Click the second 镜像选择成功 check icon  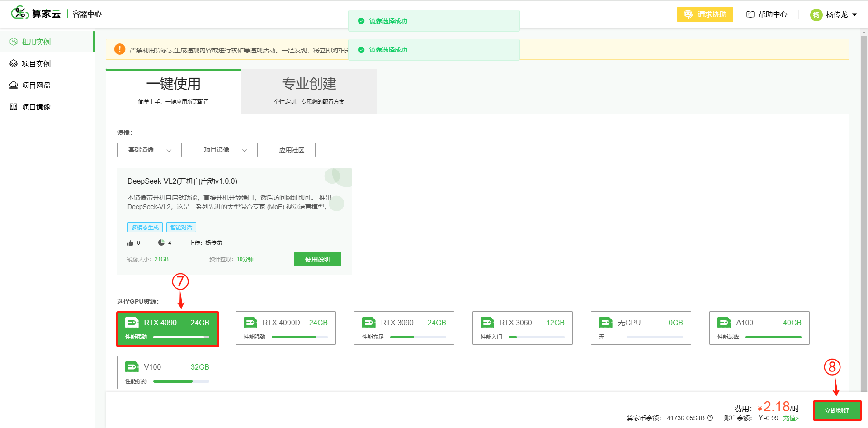(361, 50)
